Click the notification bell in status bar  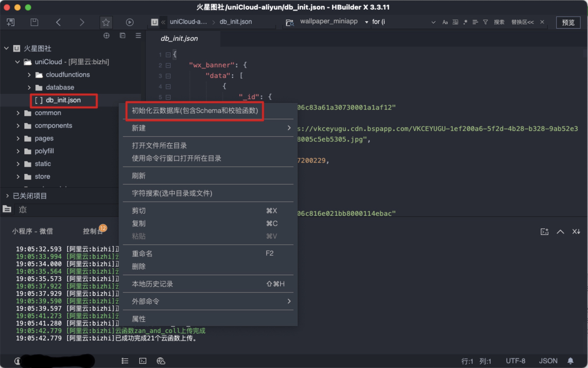(571, 361)
